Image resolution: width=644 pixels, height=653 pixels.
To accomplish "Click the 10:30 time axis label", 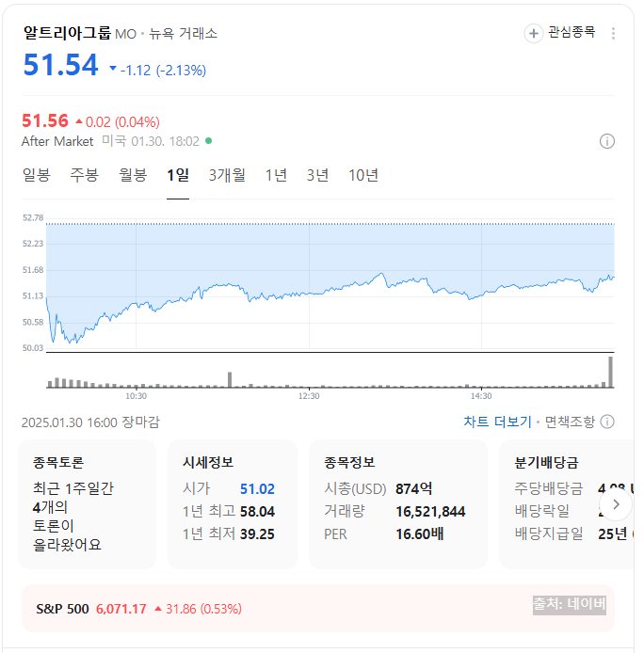I will 137,396.
